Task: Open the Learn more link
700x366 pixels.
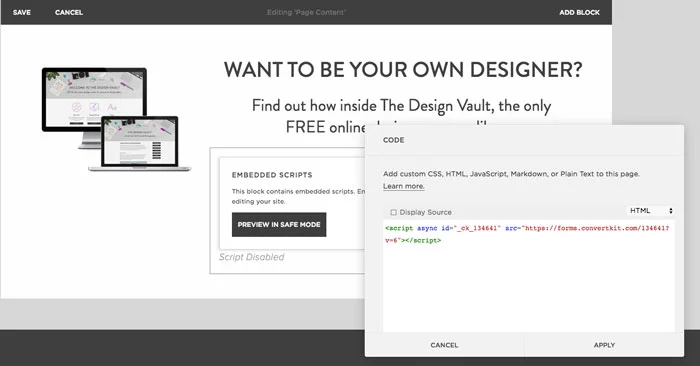Action: tap(404, 186)
